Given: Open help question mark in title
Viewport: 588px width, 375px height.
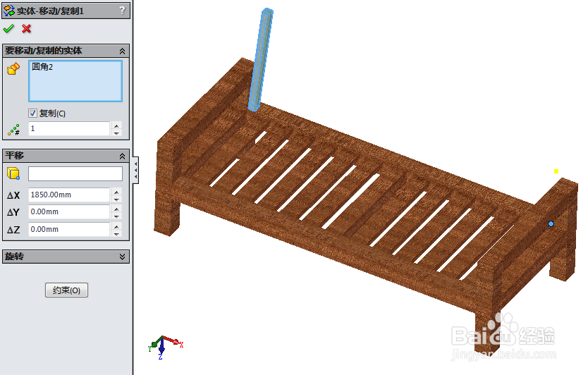Looking at the screenshot, I should [x=122, y=10].
